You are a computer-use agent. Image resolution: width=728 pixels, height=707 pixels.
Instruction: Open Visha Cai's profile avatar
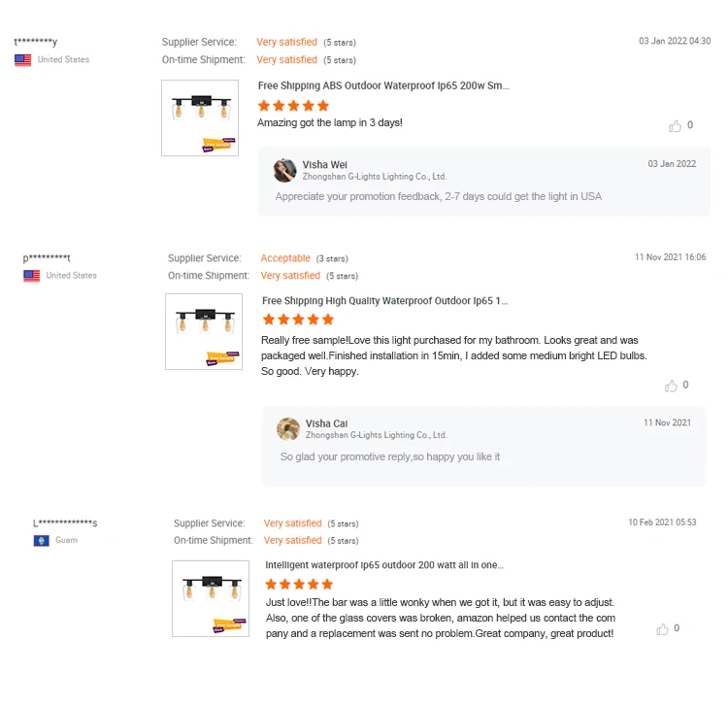pyautogui.click(x=288, y=428)
